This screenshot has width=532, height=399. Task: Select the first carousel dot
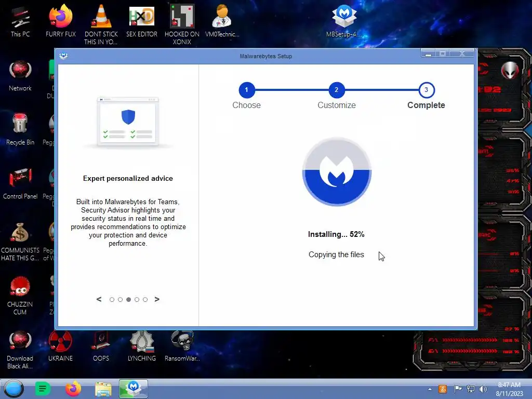click(112, 300)
